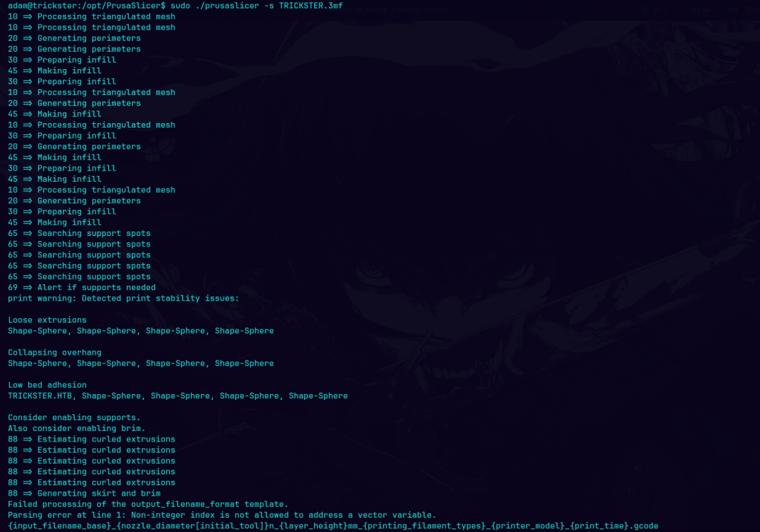Screen dimensions: 760x532
Task: Click the word sudo in the command line
Action: coord(180,6)
